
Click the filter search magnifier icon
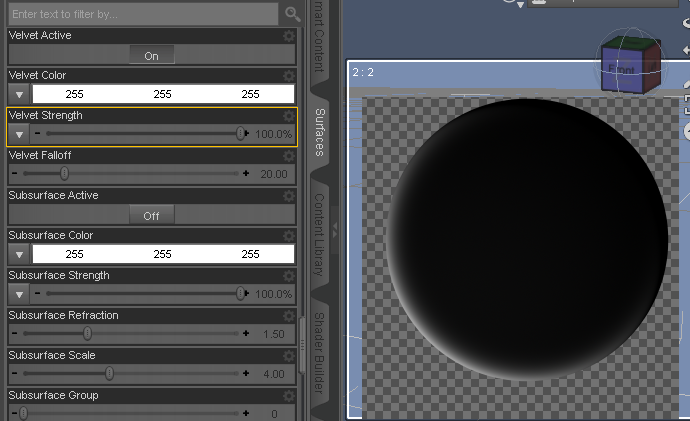click(x=293, y=14)
